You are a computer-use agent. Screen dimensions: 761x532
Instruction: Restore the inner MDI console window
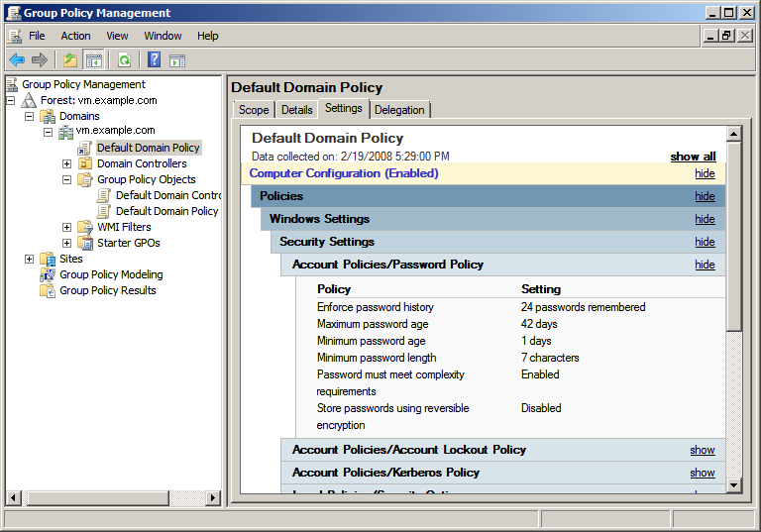tap(726, 36)
